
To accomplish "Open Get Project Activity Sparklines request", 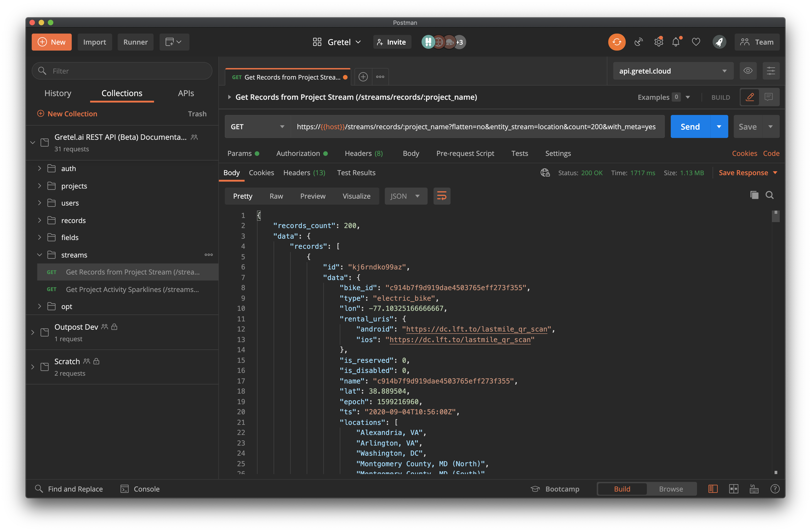I will coord(128,289).
